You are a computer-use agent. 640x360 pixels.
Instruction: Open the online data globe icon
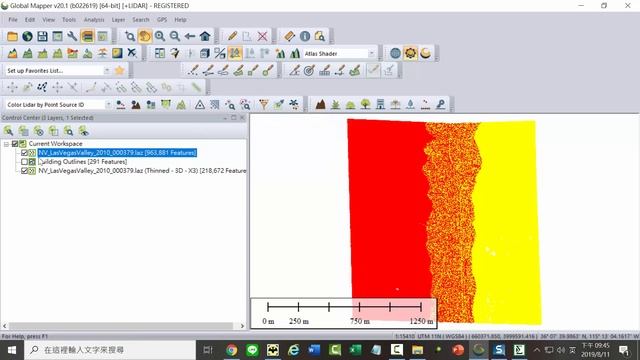(x=27, y=36)
